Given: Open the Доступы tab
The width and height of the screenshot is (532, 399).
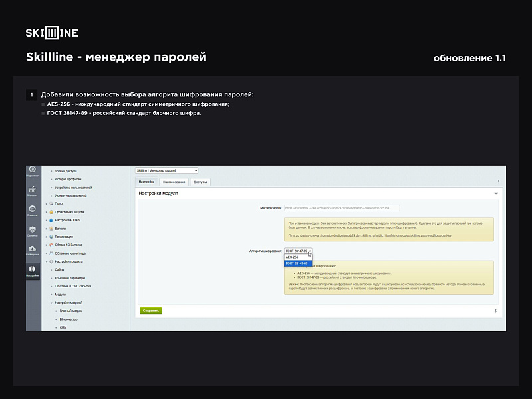Looking at the screenshot, I should (x=200, y=182).
